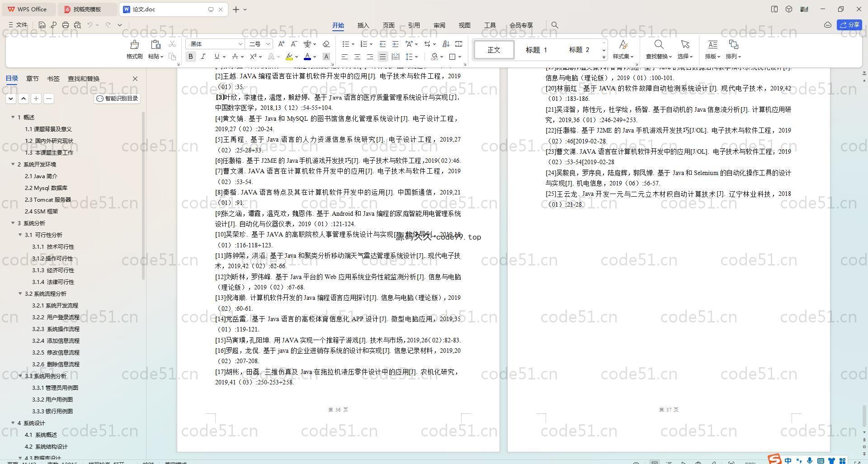Open the Paste (粘贴) options dropdown arrow
868x464 pixels.
[x=162, y=57]
